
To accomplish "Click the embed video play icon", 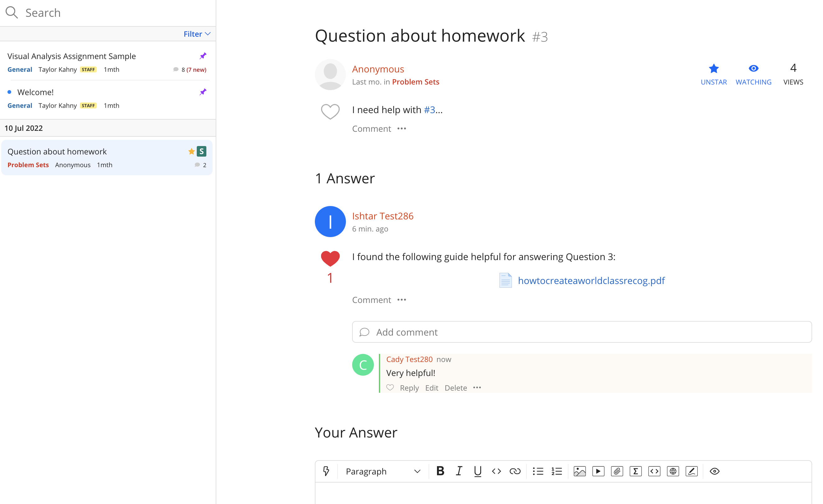I will tap(598, 471).
